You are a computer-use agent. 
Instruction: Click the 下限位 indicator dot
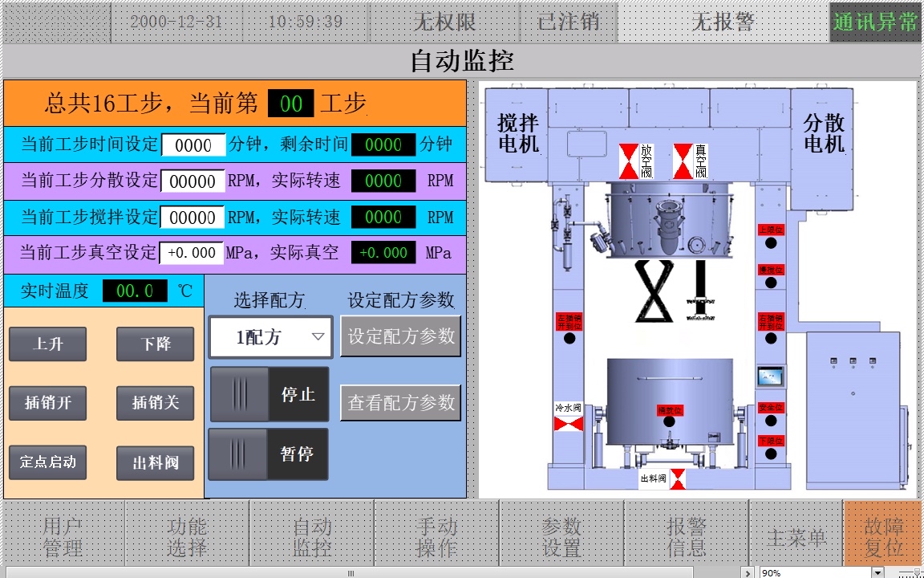pos(771,454)
